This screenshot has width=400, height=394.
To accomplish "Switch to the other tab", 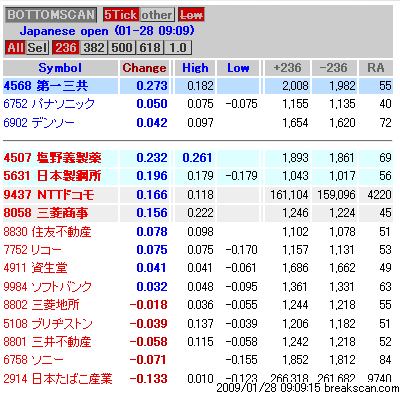I will coord(157,15).
